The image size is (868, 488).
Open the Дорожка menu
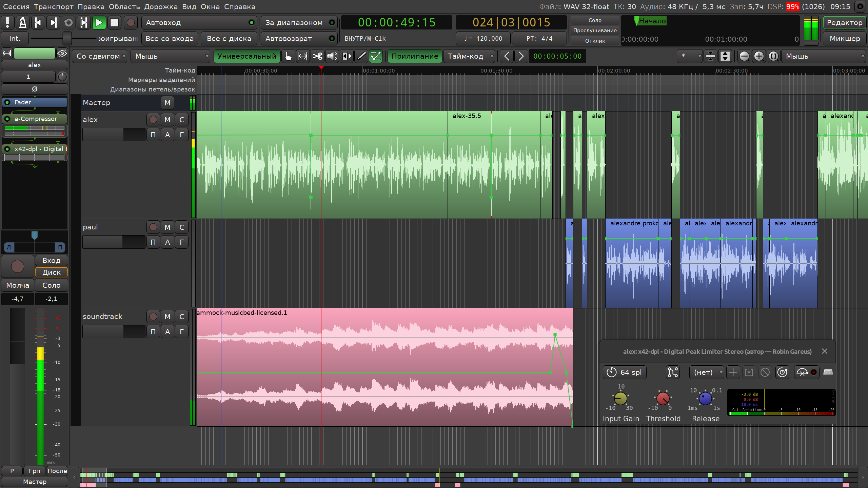coord(161,7)
